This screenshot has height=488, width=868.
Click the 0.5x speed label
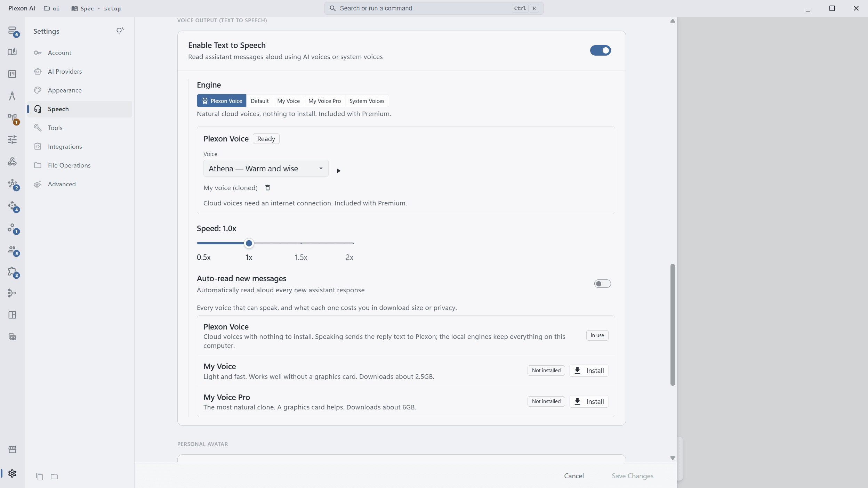point(204,258)
